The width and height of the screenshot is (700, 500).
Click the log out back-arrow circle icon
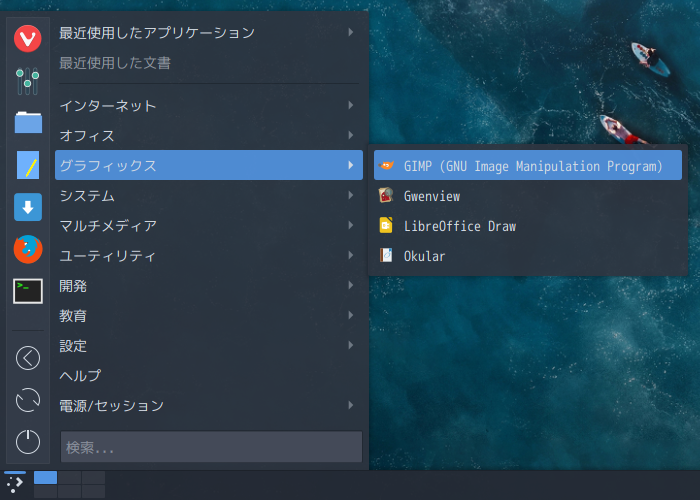pos(28,358)
